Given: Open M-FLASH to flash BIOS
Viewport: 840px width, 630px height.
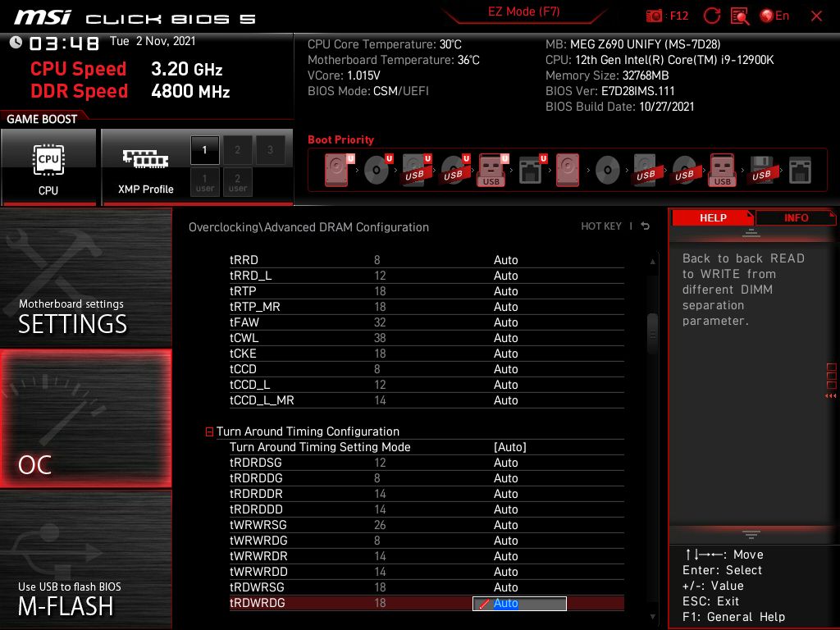Looking at the screenshot, I should tap(85, 559).
